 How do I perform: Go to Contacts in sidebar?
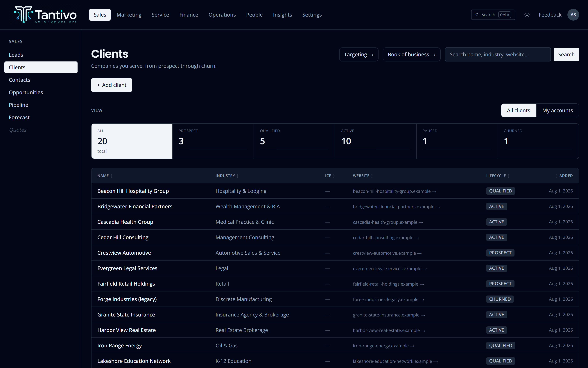point(41,80)
